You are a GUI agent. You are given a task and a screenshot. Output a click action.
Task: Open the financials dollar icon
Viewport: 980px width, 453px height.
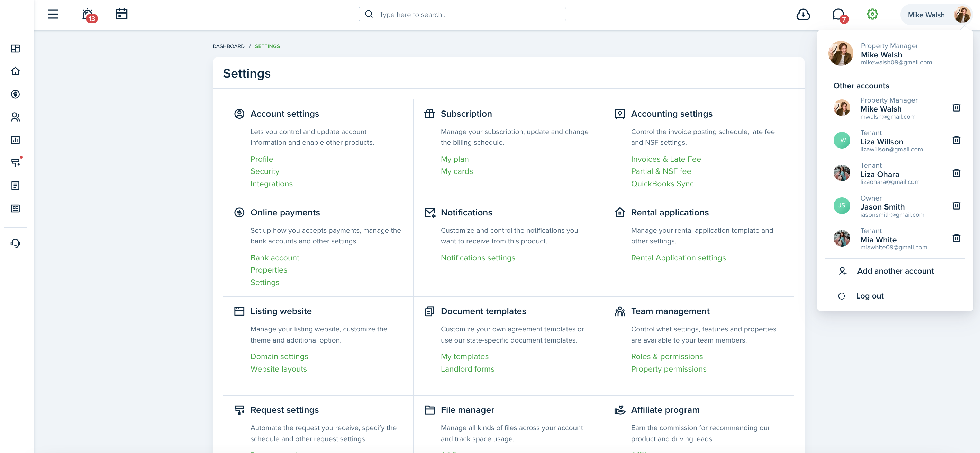pyautogui.click(x=15, y=95)
